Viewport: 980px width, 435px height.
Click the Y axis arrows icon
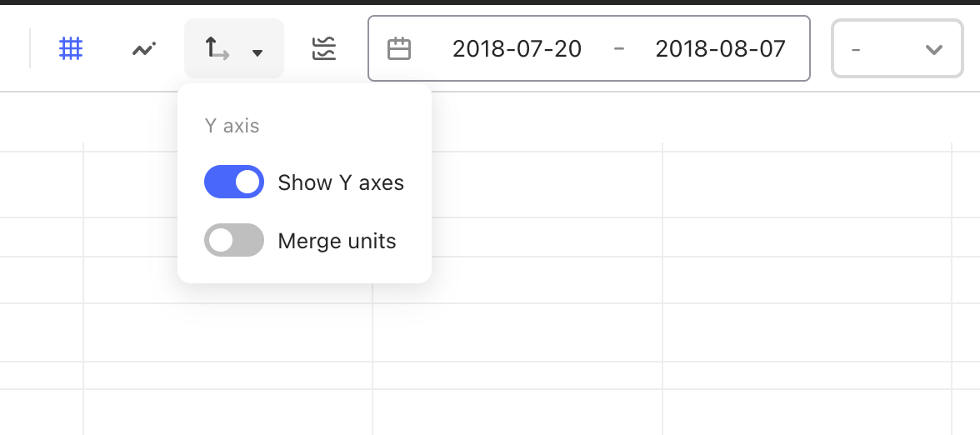[x=217, y=48]
